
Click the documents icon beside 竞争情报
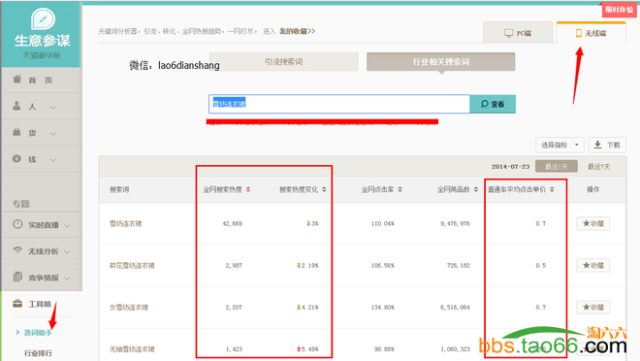point(17,276)
